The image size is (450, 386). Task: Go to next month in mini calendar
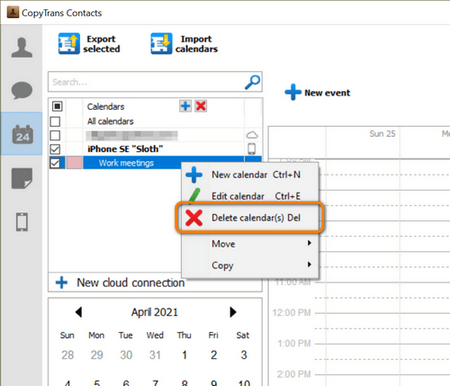click(x=233, y=312)
